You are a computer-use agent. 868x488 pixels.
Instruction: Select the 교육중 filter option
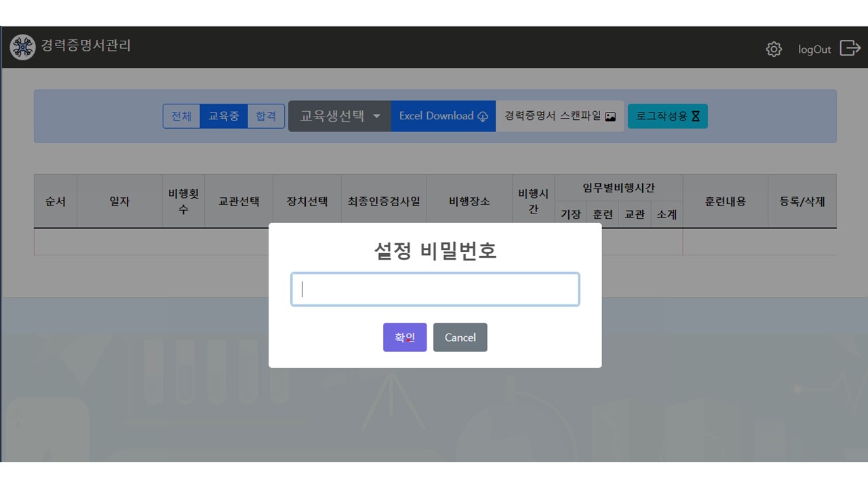click(223, 116)
